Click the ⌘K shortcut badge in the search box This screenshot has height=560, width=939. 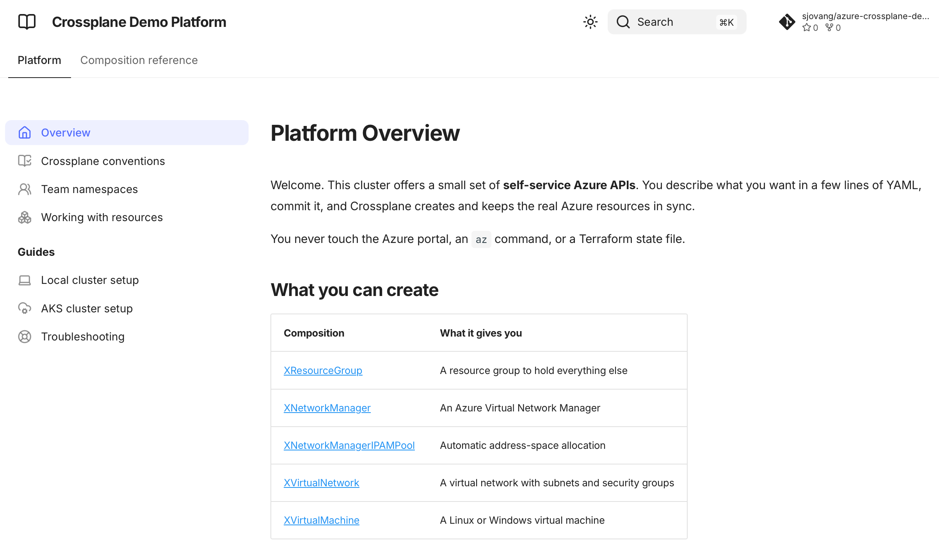tap(726, 22)
